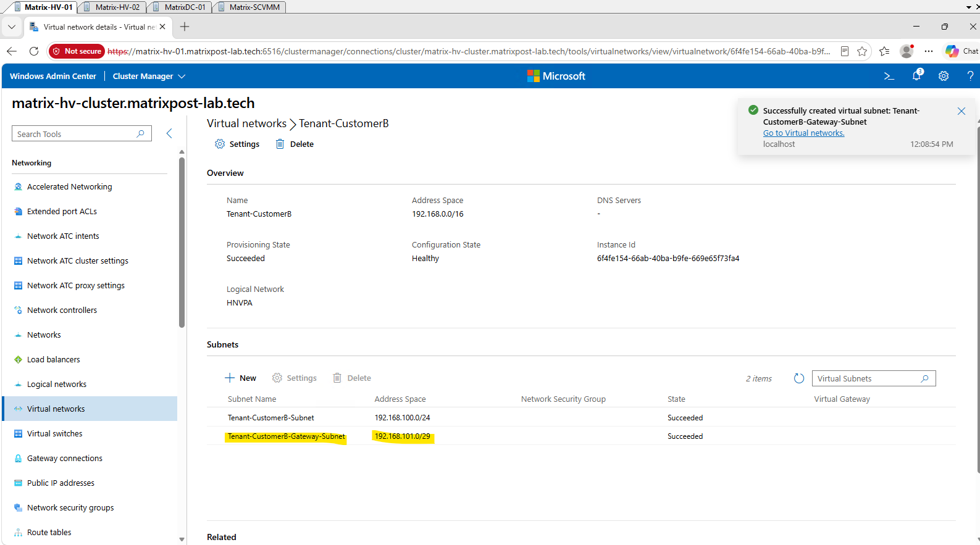The height and width of the screenshot is (545, 980).
Task: Follow the Go to Virtual networks link
Action: click(803, 133)
